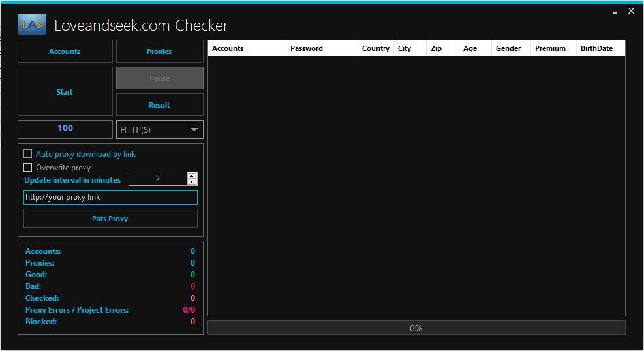This screenshot has height=351, width=644.
Task: Click the 0/0 errors counter value
Action: pyautogui.click(x=189, y=309)
